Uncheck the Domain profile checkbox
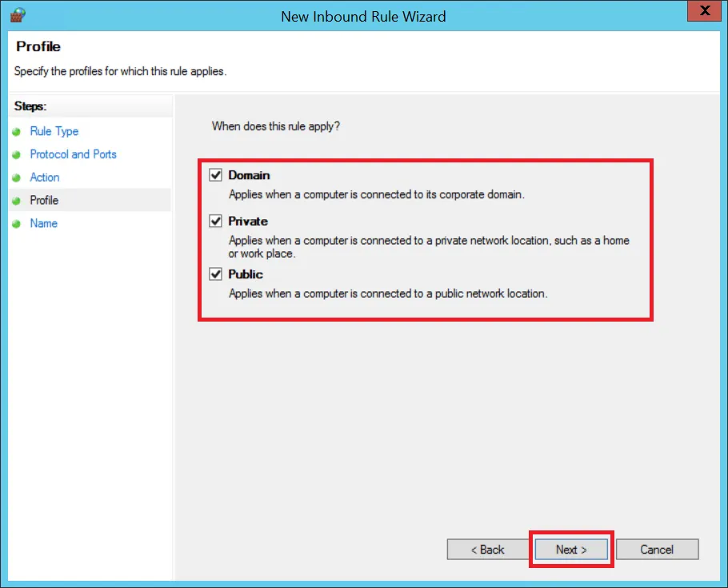 click(x=215, y=175)
